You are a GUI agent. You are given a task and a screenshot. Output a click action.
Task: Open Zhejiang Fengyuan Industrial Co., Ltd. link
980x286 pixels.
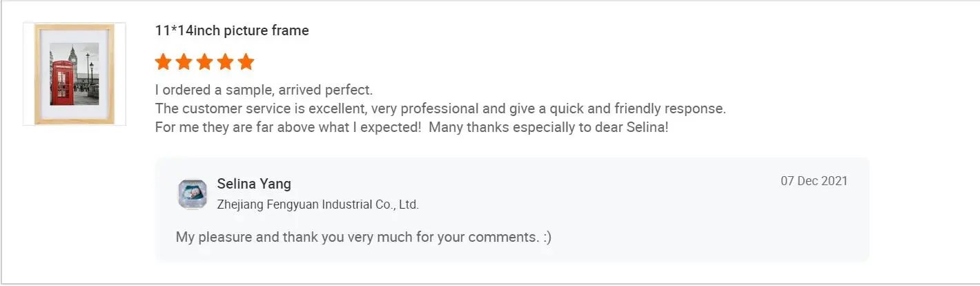[x=317, y=204]
